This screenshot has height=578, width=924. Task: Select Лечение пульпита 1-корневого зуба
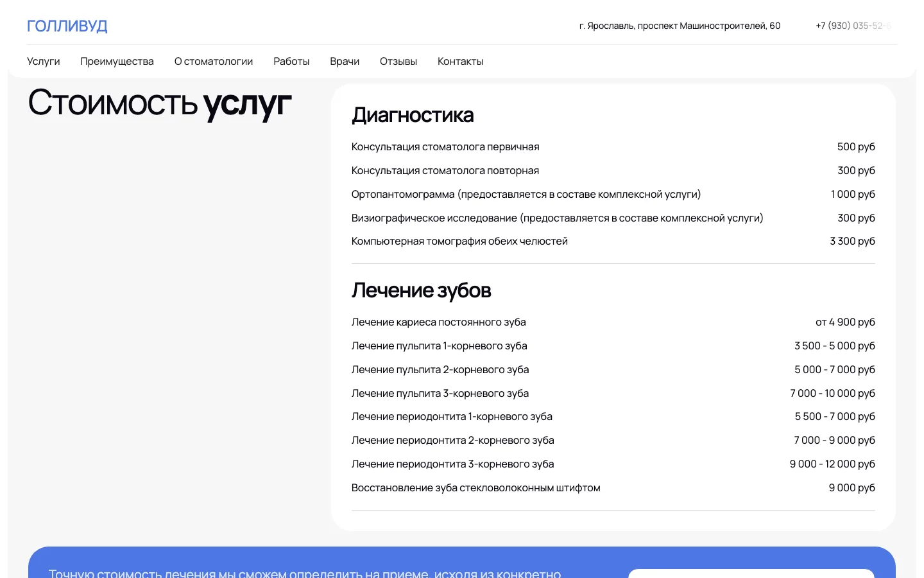[440, 346]
